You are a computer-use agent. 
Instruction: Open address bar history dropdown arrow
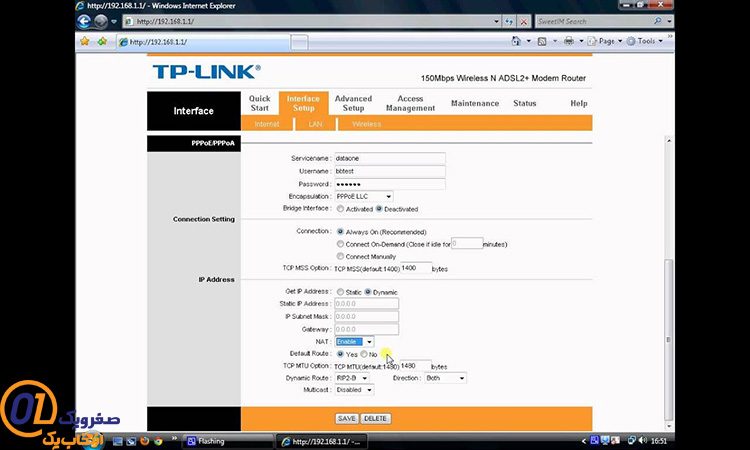(x=496, y=22)
